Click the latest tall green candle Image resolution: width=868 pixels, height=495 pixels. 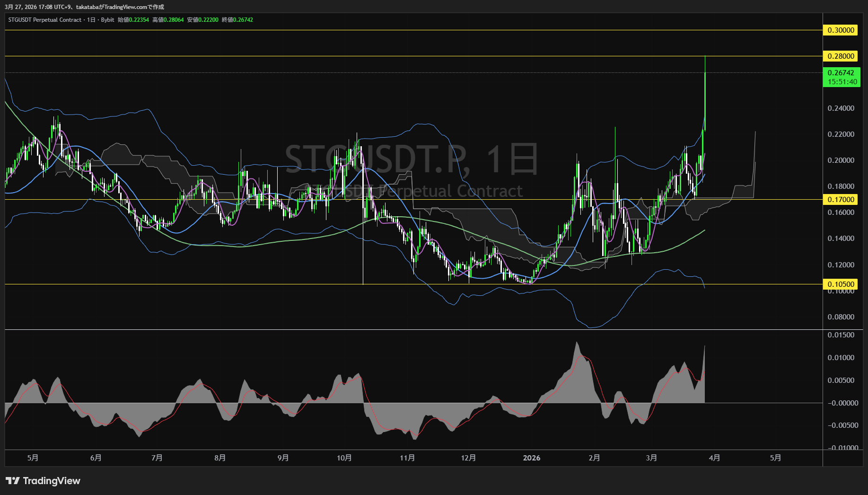pyautogui.click(x=705, y=95)
